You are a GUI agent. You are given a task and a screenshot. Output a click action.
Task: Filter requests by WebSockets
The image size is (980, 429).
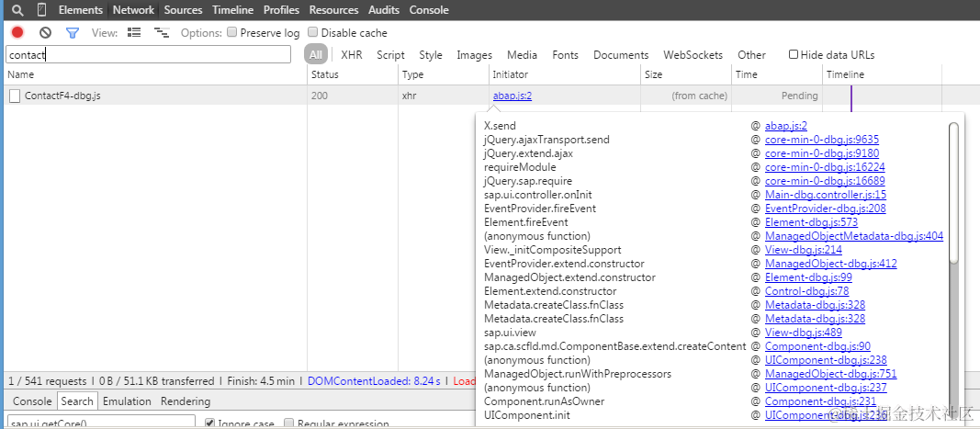point(693,55)
